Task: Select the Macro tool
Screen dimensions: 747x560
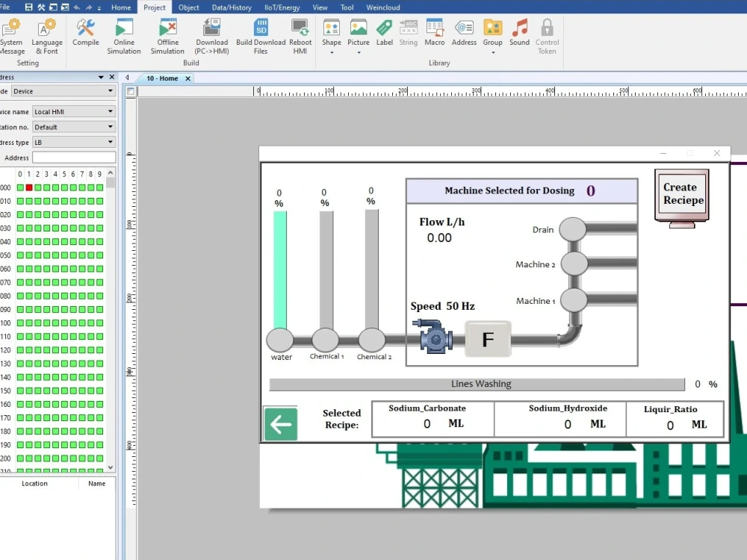Action: click(434, 34)
